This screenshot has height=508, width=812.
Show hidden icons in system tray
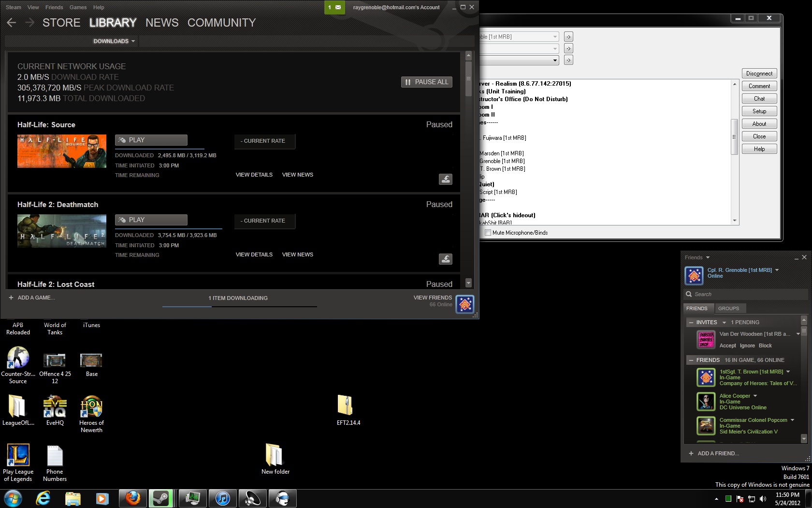tap(716, 499)
